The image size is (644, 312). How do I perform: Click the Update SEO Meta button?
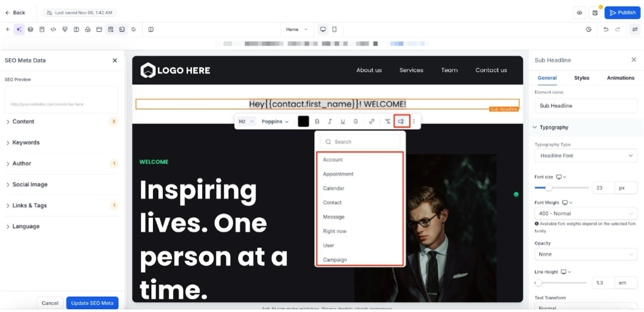point(92,303)
